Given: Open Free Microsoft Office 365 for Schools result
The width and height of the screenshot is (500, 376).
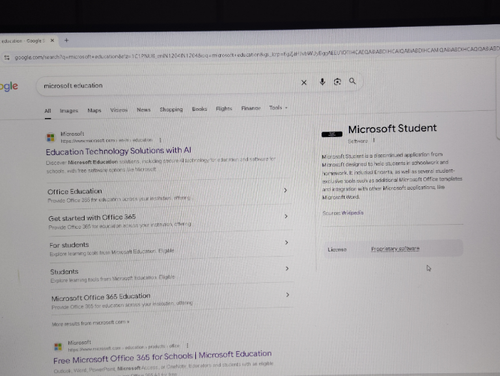Looking at the screenshot, I should click(163, 357).
